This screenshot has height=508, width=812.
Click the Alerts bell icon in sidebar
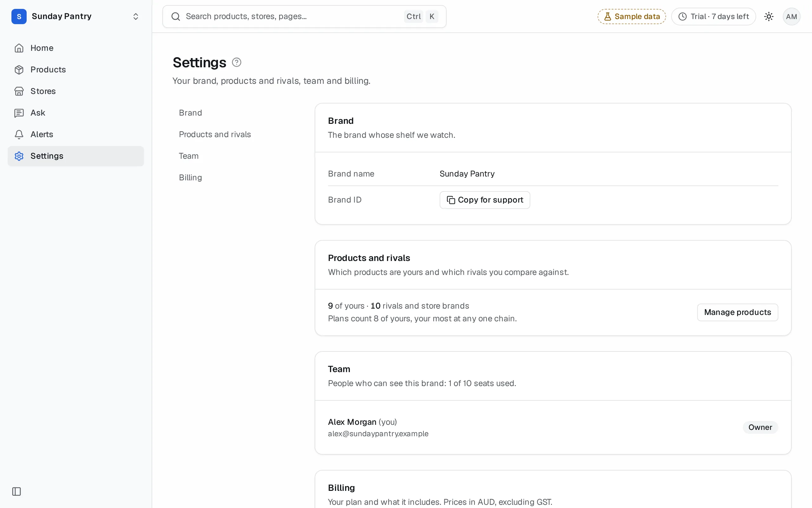pos(19,134)
